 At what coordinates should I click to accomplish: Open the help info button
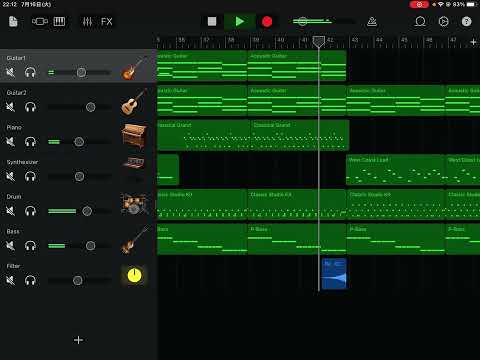[466, 22]
